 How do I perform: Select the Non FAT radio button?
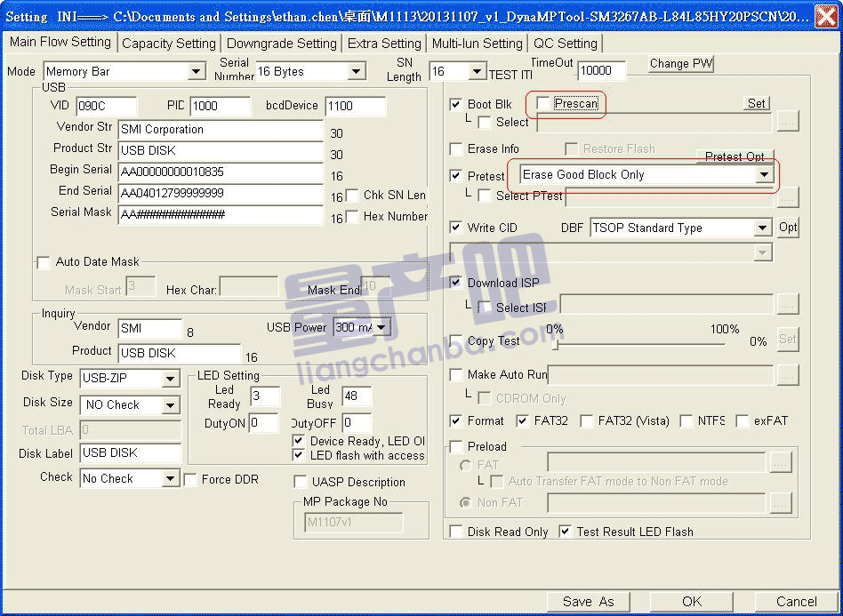(x=465, y=503)
